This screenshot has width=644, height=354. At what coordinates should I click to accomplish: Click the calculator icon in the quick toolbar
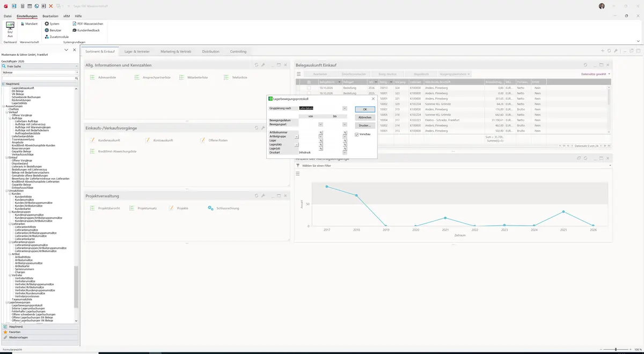[x=22, y=6]
